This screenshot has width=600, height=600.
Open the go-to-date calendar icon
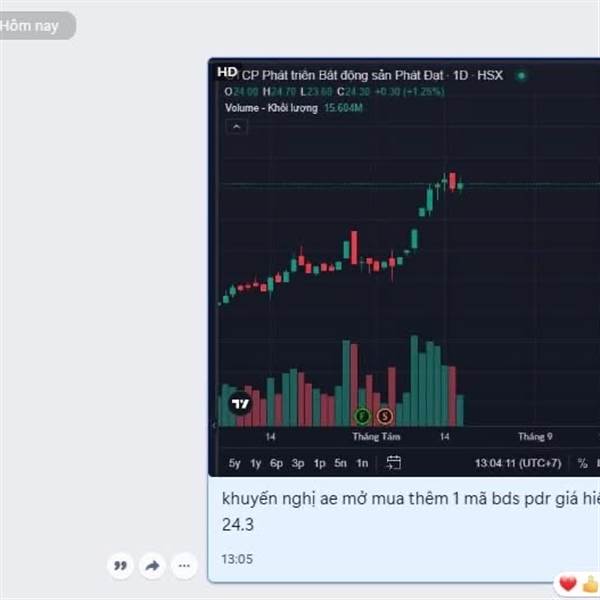(393, 463)
